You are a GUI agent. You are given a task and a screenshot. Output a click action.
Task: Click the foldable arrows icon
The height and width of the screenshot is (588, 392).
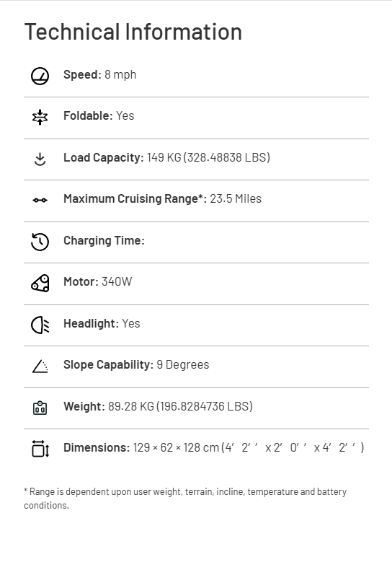40,118
